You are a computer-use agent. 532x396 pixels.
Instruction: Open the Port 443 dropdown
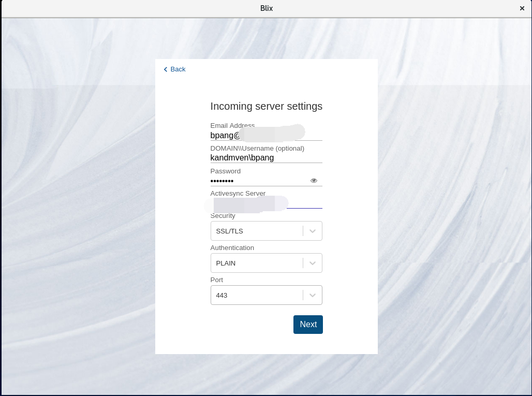point(267,295)
